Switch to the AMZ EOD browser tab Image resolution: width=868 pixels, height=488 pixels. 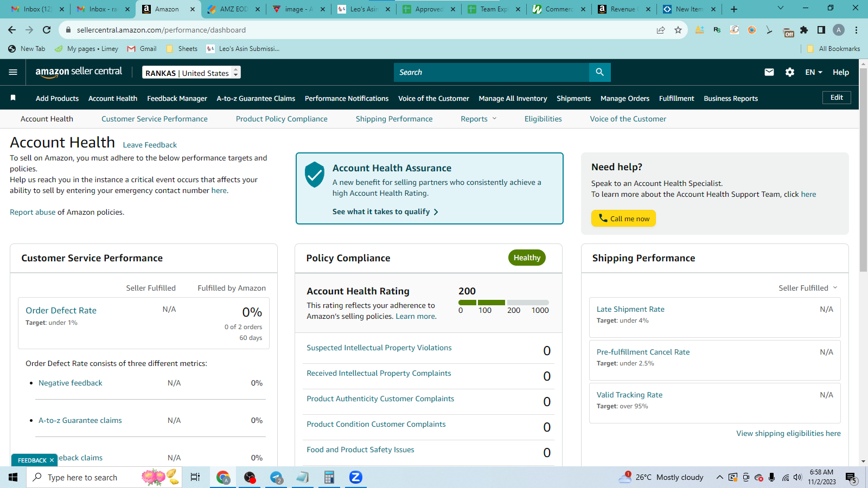click(233, 9)
